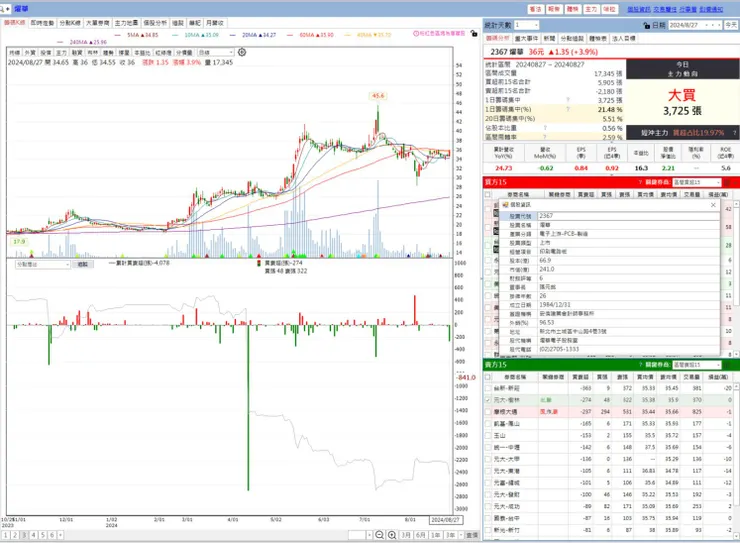The image size is (740, 543).
Task: Click the 6月 range button
Action: tap(420, 535)
